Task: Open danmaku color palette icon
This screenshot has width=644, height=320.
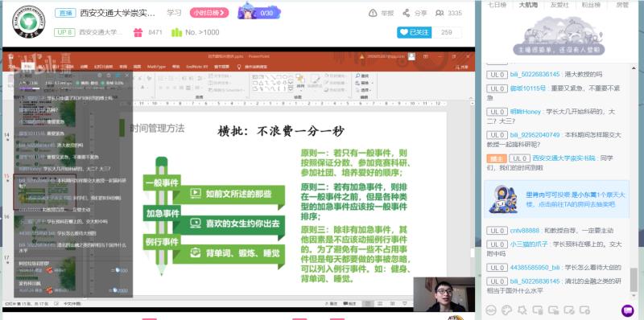Action: [507, 310]
